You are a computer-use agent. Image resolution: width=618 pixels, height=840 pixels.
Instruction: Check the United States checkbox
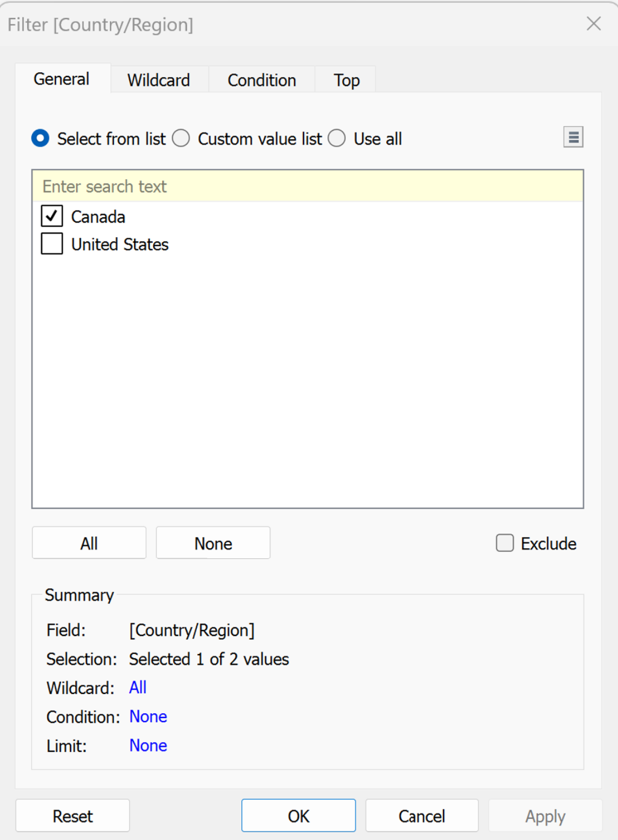pos(52,244)
